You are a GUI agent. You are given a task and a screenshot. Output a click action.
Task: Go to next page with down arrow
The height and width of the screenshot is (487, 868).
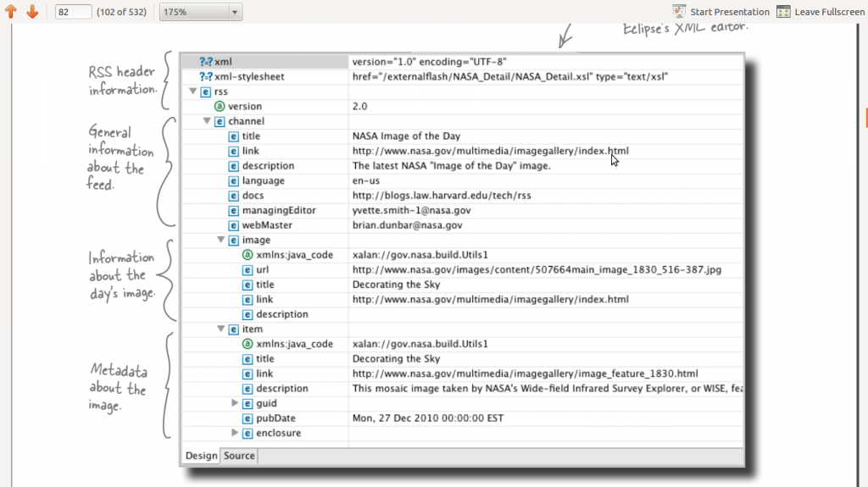click(x=32, y=11)
